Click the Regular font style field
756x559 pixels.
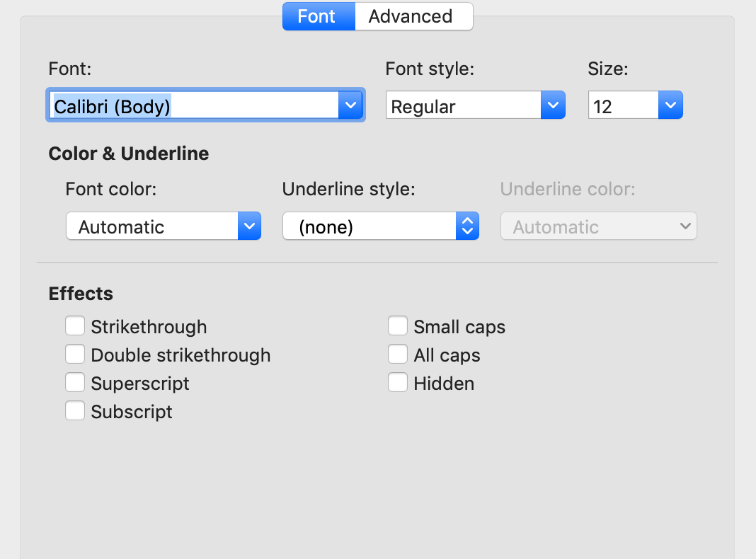point(464,106)
